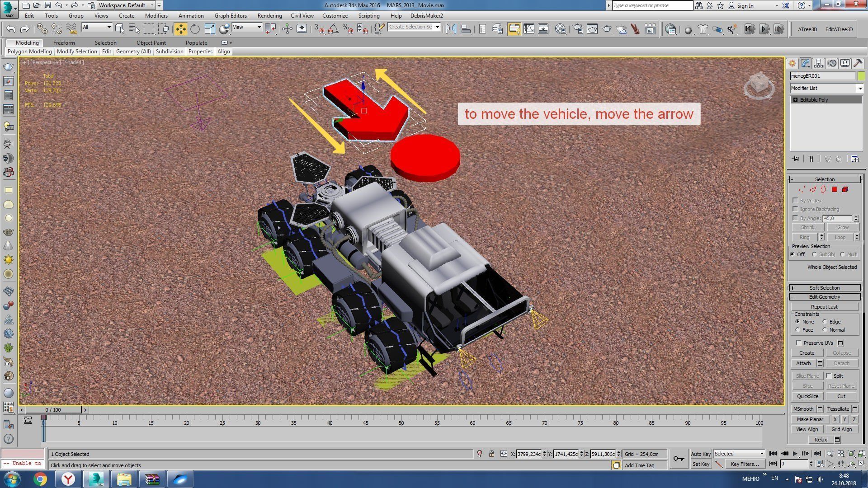Click the object color swatch
Viewport: 868px width, 488px height.
coord(861,76)
